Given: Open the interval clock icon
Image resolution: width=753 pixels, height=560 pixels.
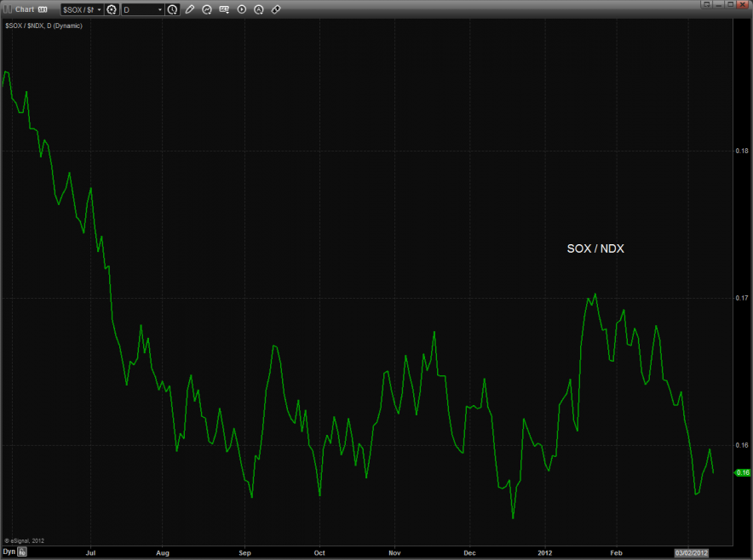Looking at the screenshot, I should (173, 9).
